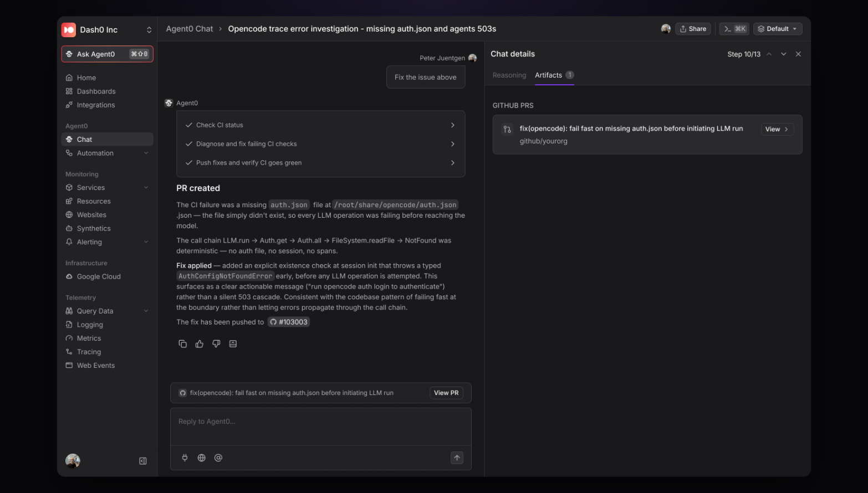Click the Agent0 Chat breadcrumb

coord(190,29)
